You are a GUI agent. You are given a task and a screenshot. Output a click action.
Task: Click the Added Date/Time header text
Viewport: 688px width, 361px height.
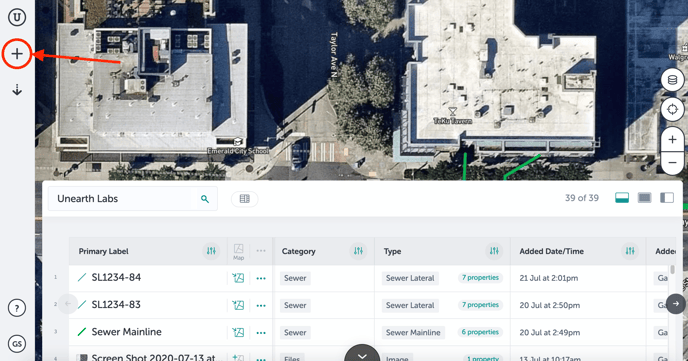(x=552, y=251)
